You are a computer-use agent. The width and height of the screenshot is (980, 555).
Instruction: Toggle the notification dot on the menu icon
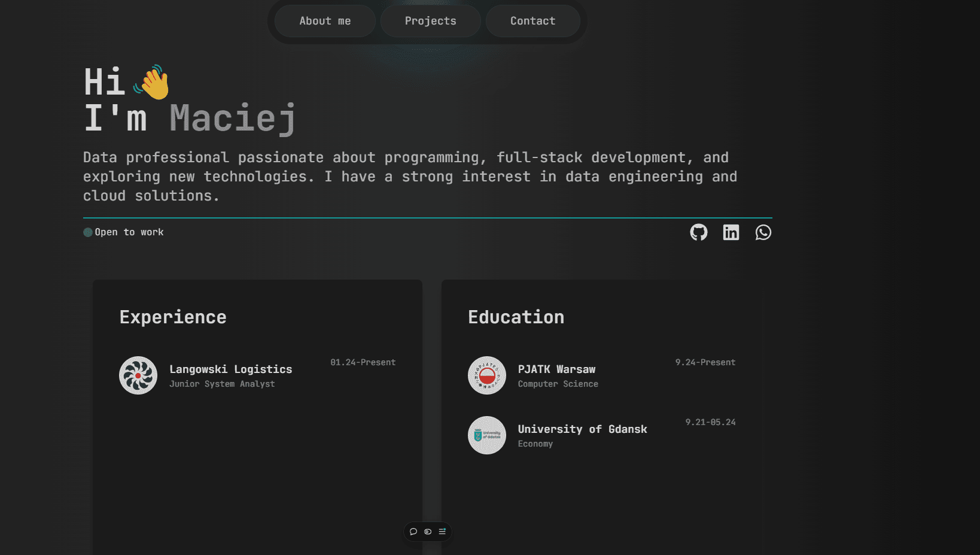[x=445, y=529]
